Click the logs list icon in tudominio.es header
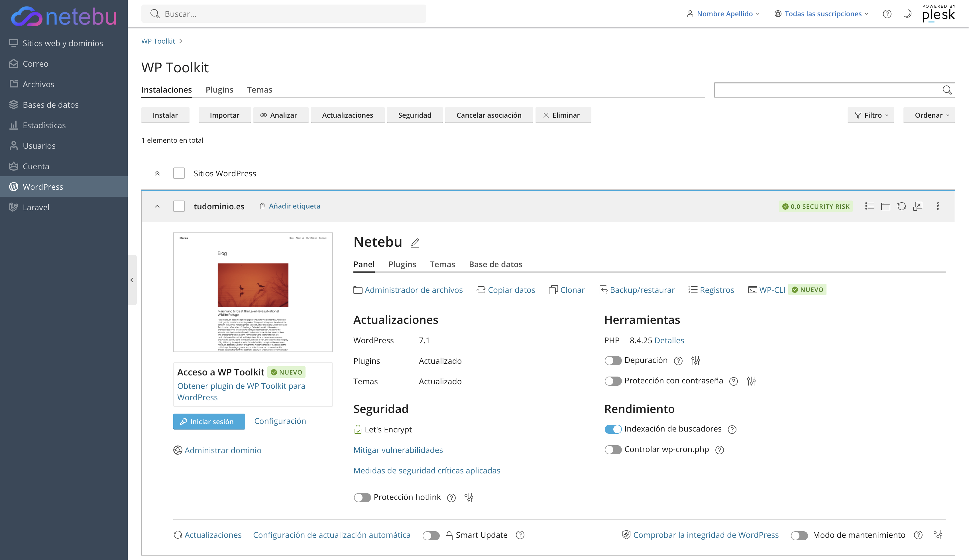The height and width of the screenshot is (560, 969). coord(870,207)
